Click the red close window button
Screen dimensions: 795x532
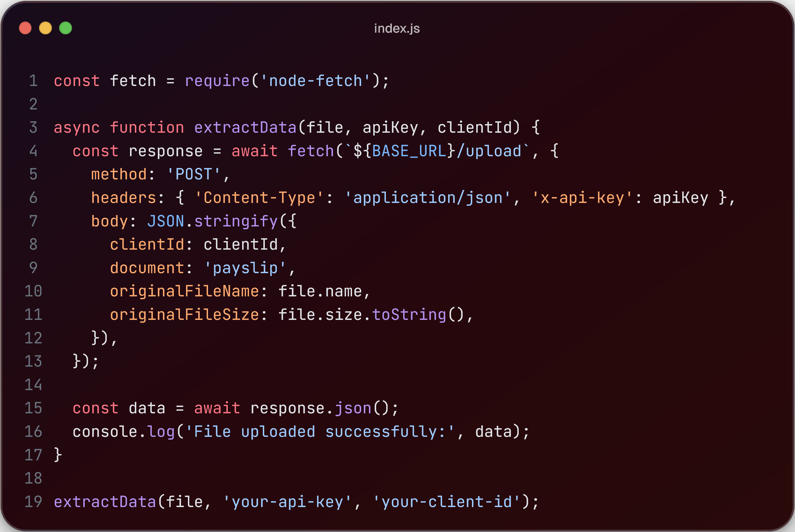(25, 28)
